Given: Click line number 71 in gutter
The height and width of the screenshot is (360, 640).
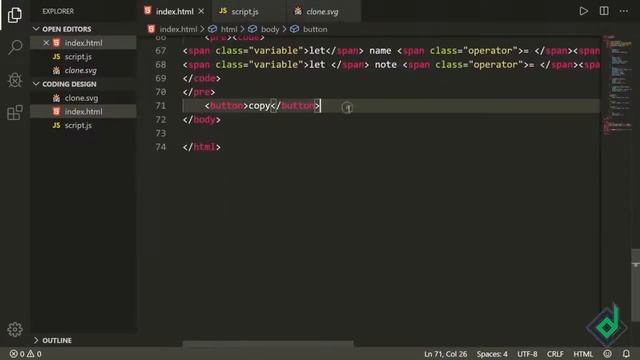Looking at the screenshot, I should coord(161,106).
